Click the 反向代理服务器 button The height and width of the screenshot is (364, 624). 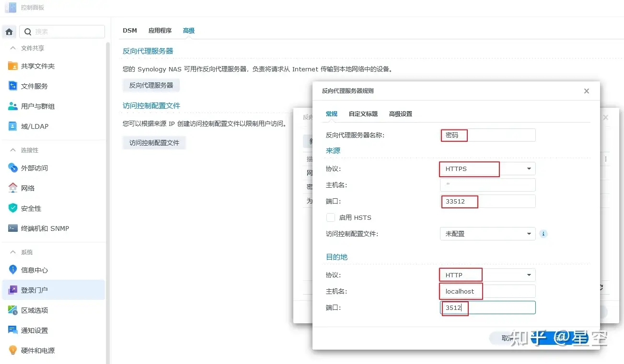(x=151, y=85)
